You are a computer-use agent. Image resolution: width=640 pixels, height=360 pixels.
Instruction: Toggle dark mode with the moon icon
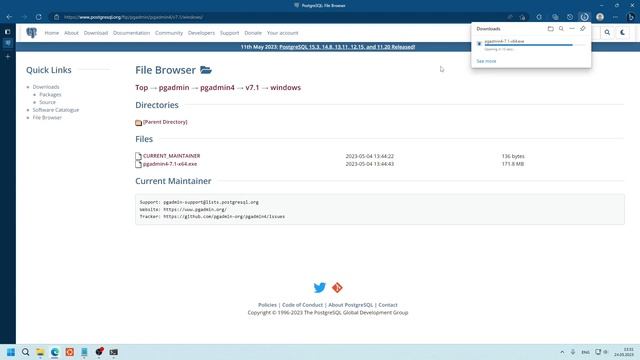622,33
